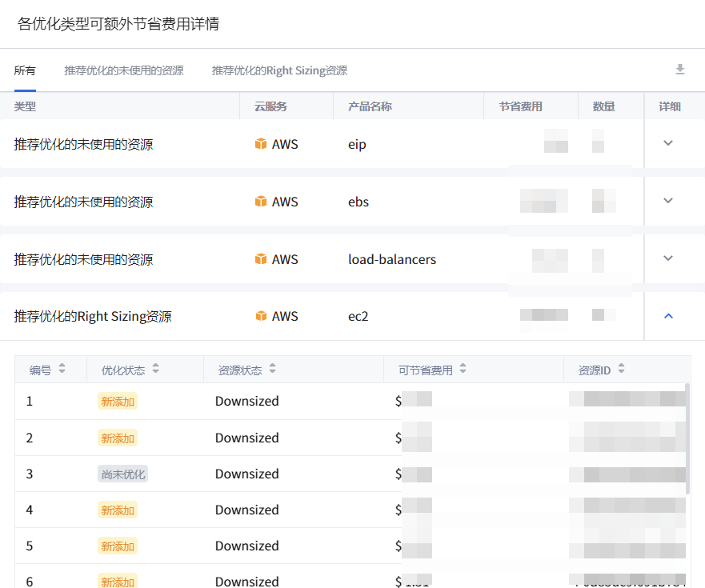Click the 尚未优化 status tag in row 3
The image size is (705, 588).
(123, 474)
